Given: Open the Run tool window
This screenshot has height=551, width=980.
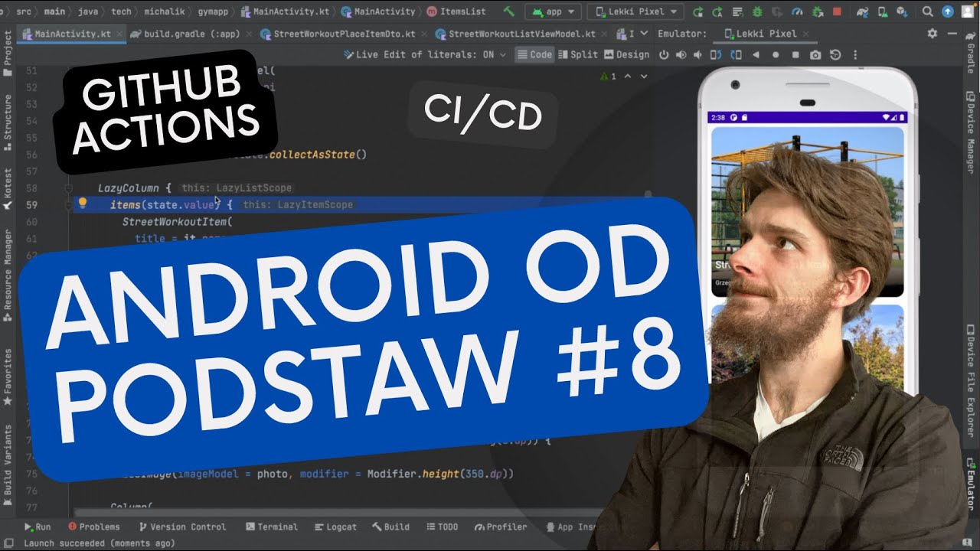Looking at the screenshot, I should click(x=38, y=527).
